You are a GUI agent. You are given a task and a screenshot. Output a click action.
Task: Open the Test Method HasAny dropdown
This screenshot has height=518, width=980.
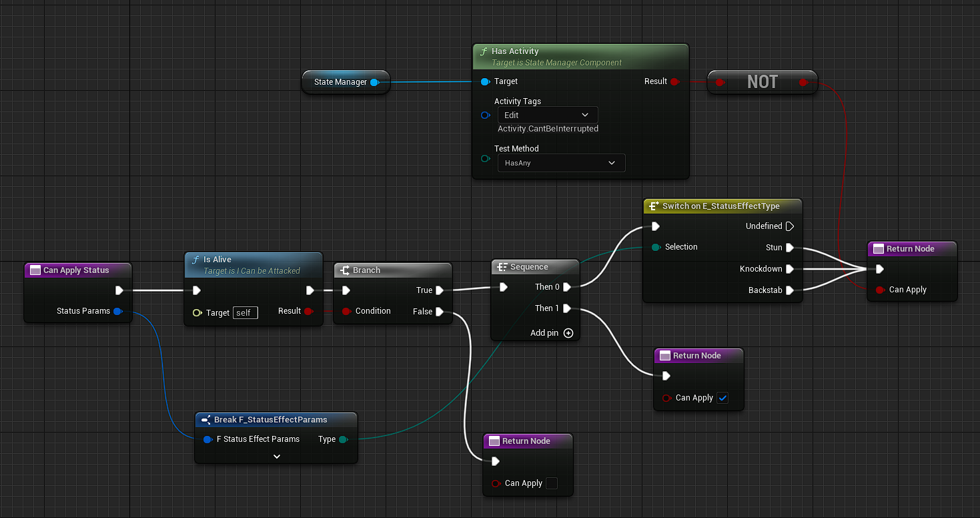(x=560, y=163)
